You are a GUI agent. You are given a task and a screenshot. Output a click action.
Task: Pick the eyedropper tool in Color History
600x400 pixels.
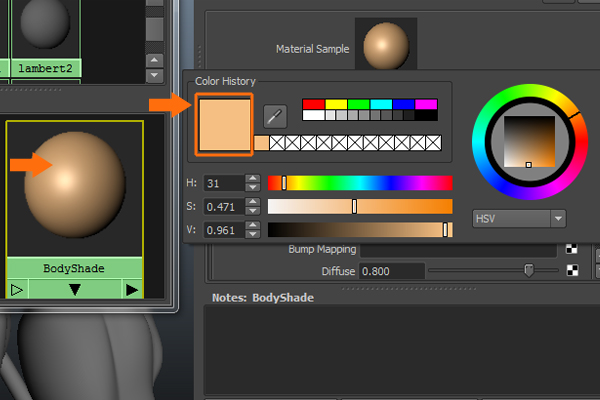pos(275,117)
